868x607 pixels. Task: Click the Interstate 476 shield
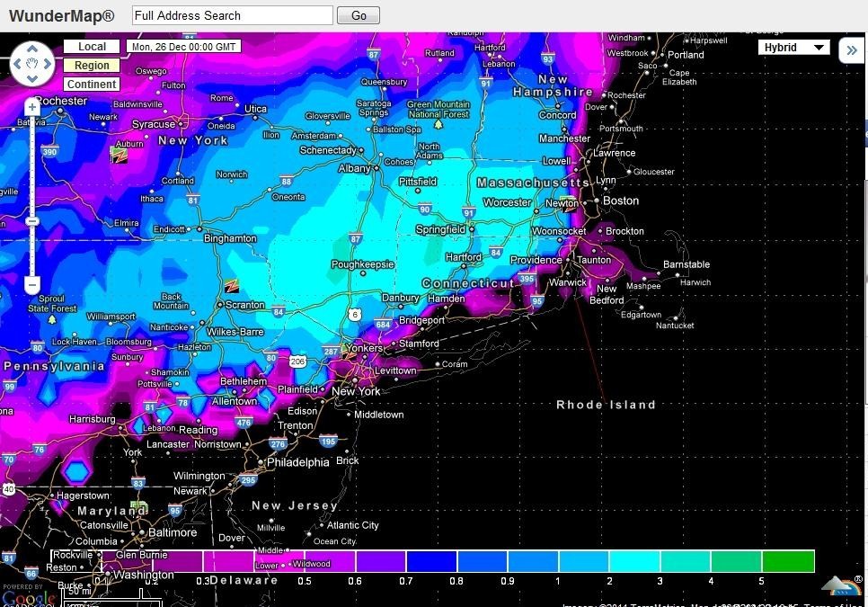coord(244,423)
